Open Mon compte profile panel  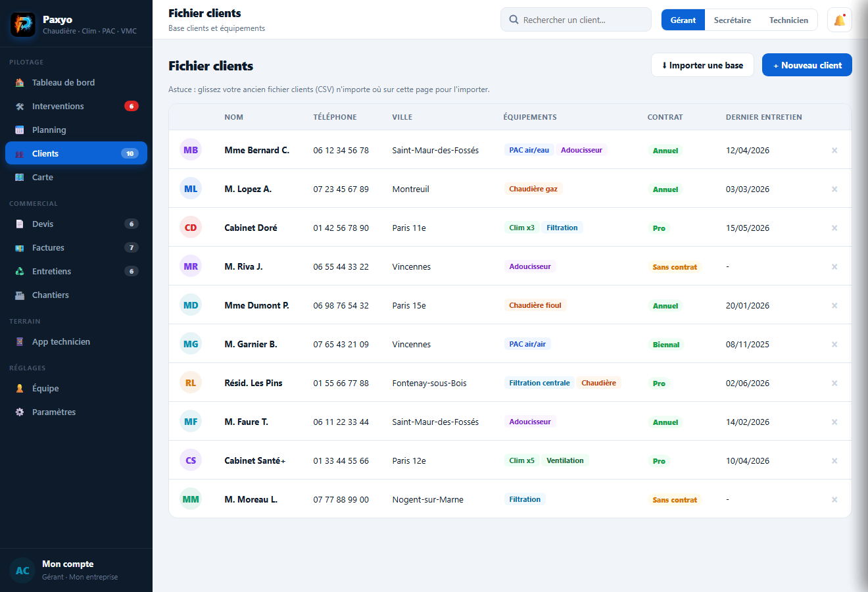click(76, 570)
